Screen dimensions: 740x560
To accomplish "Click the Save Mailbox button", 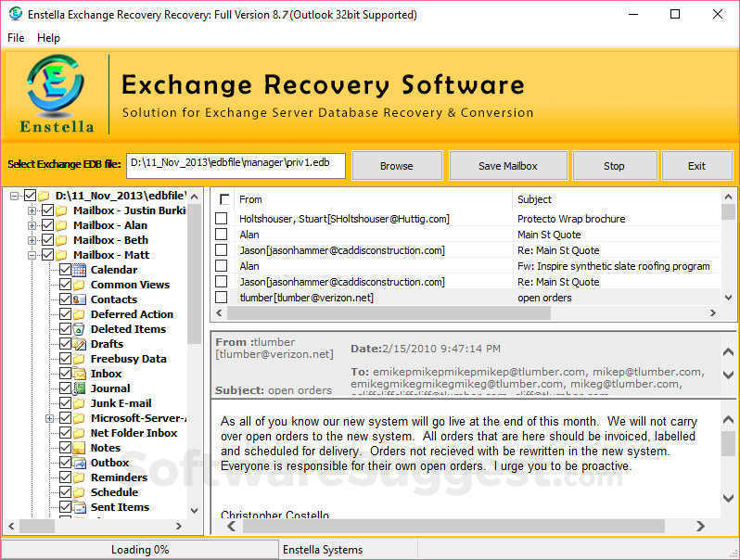I will point(507,166).
